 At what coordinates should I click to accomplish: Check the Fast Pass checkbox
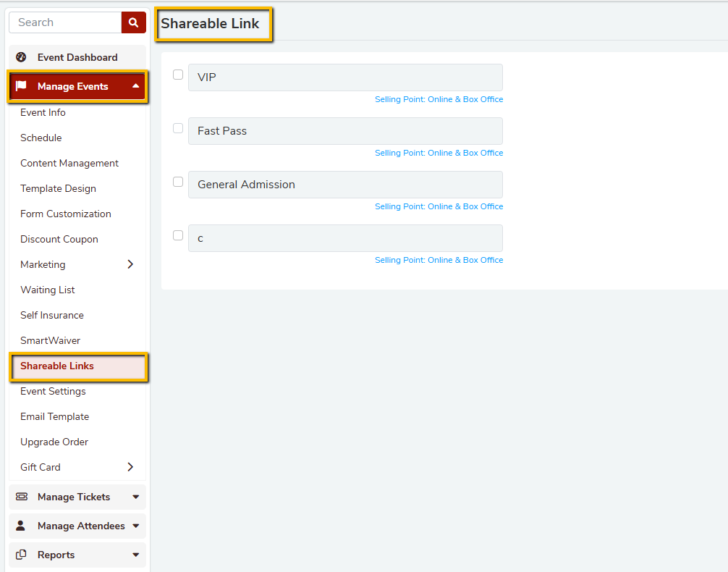[x=178, y=128]
